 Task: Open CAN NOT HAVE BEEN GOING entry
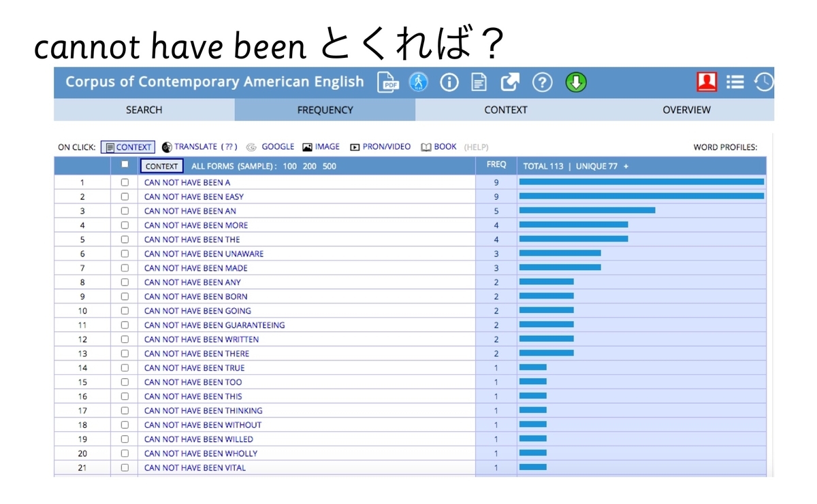pyautogui.click(x=197, y=311)
